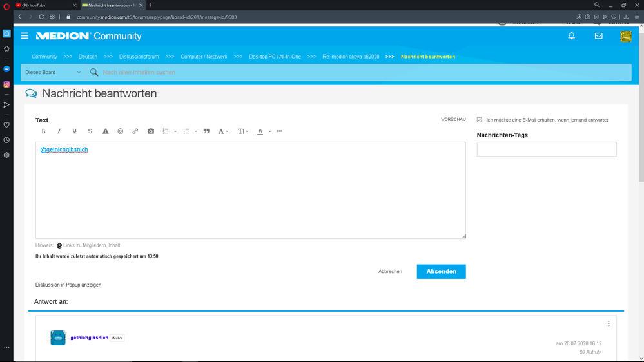Image resolution: width=644 pixels, height=362 pixels.
Task: Go to Diskussionsforum breadcrumb
Action: coord(139,57)
